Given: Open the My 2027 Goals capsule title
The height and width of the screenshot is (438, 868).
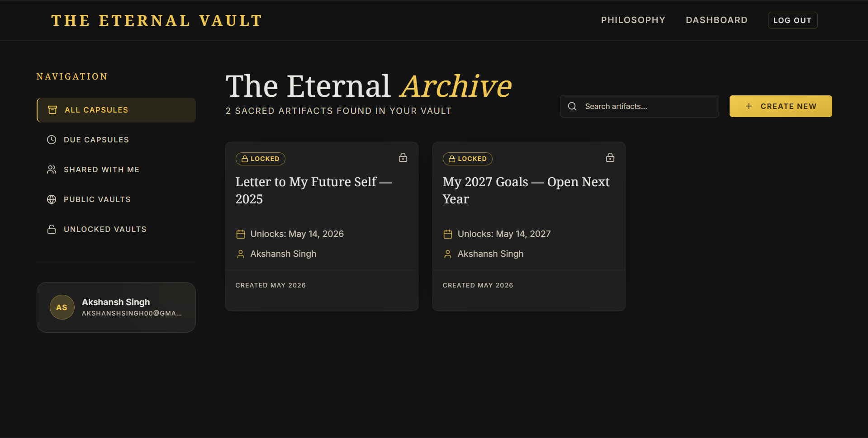Looking at the screenshot, I should coord(526,190).
